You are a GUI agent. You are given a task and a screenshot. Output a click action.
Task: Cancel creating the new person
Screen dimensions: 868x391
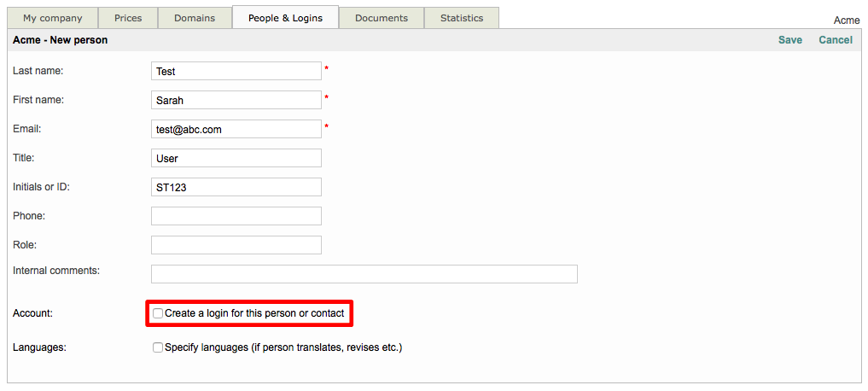835,40
